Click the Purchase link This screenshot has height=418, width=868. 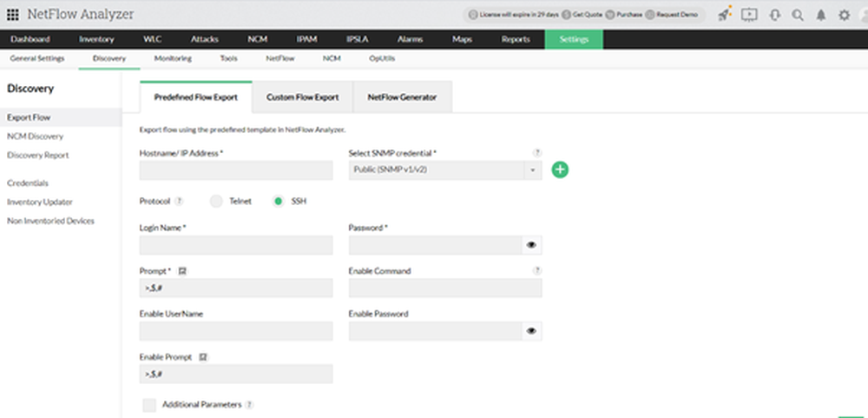click(628, 15)
